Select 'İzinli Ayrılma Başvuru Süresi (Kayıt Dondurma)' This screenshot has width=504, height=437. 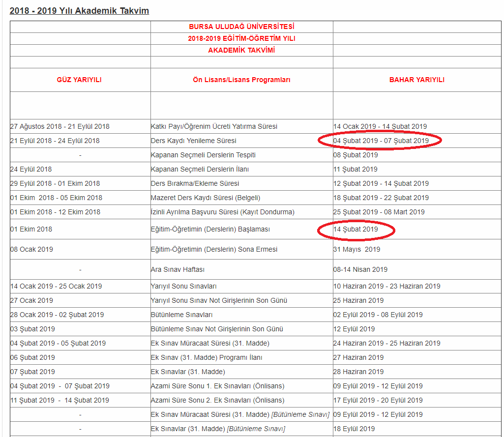click(x=223, y=212)
